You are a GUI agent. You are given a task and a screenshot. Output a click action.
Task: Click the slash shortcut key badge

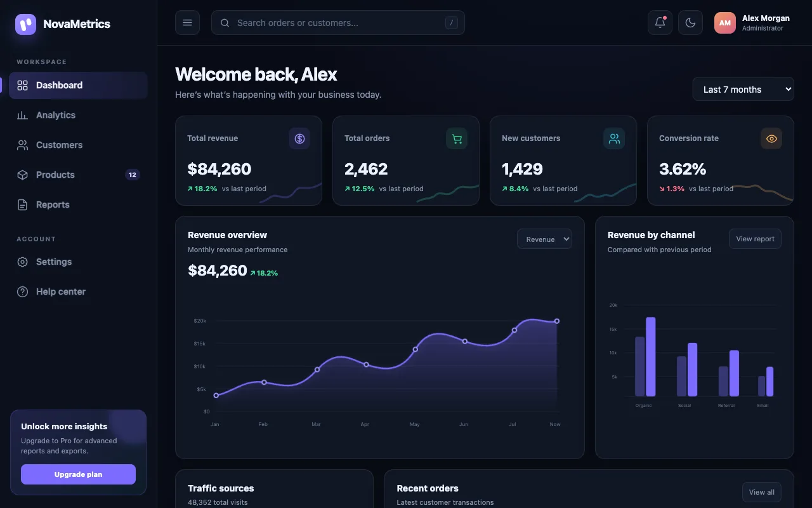point(452,23)
